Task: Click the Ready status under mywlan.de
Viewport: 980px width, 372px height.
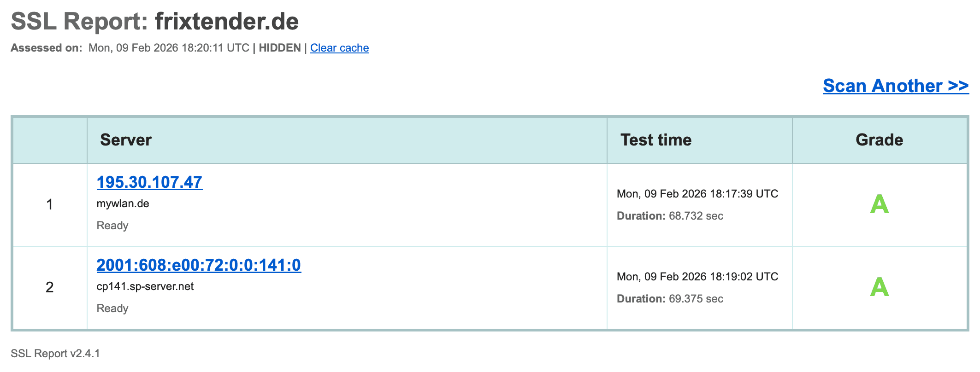Action: click(112, 226)
